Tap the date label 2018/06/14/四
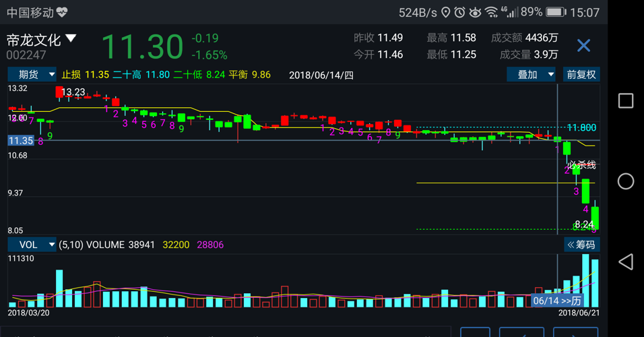The image size is (644, 337). 321,75
